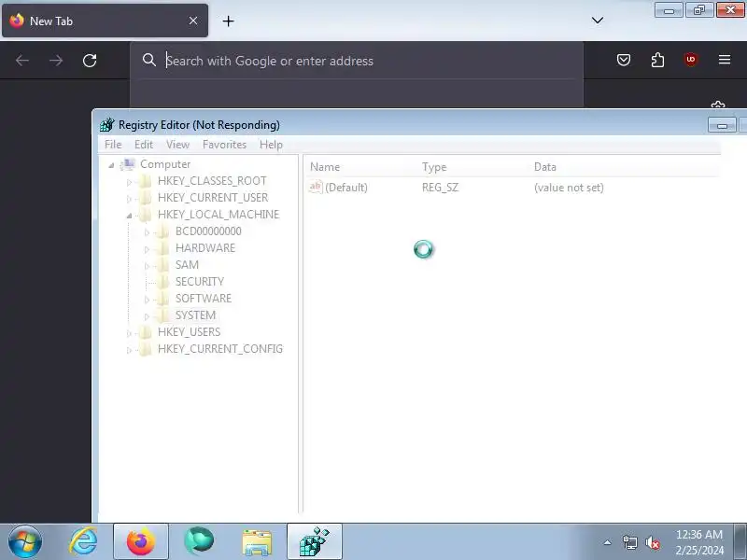Select SOFTWARE key
Screen dimensions: 747x560
[x=204, y=298]
